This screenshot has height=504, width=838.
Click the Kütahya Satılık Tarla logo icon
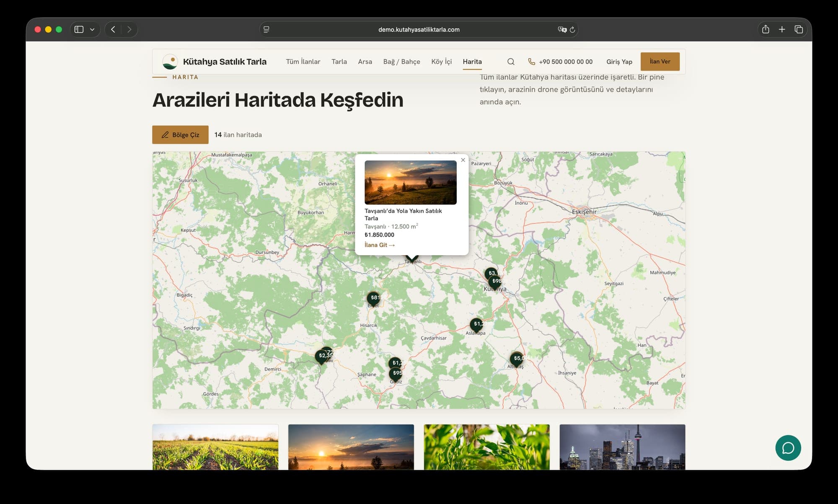[170, 62]
